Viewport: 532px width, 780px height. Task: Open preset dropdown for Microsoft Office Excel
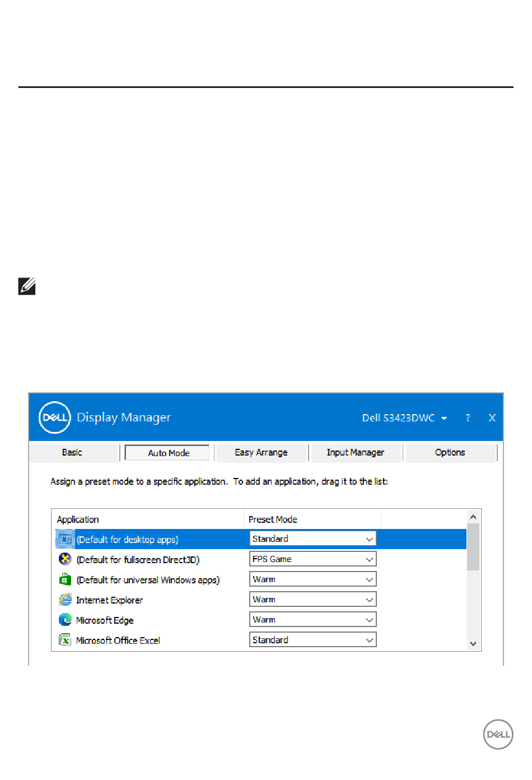pyautogui.click(x=312, y=639)
